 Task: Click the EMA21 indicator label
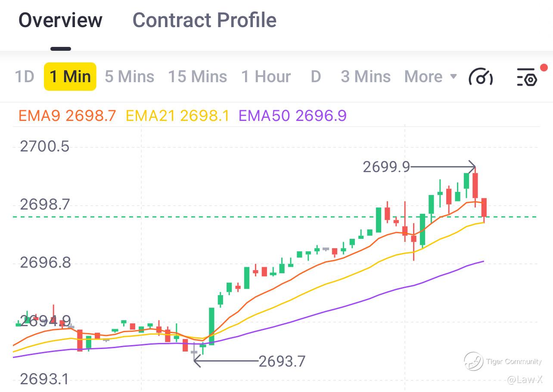[x=177, y=116]
